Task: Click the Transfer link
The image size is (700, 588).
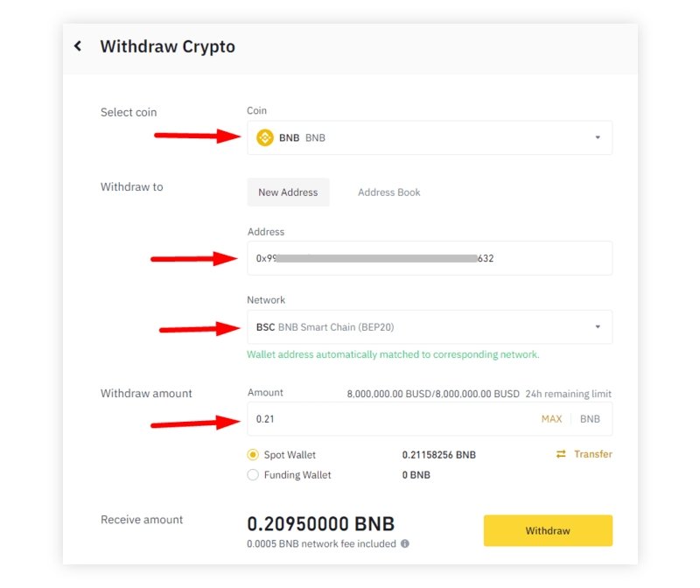Action: tap(593, 454)
